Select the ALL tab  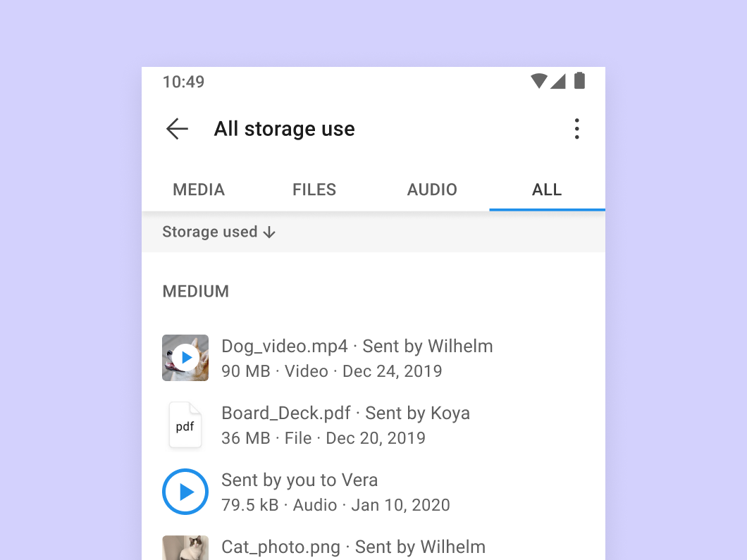coord(547,189)
